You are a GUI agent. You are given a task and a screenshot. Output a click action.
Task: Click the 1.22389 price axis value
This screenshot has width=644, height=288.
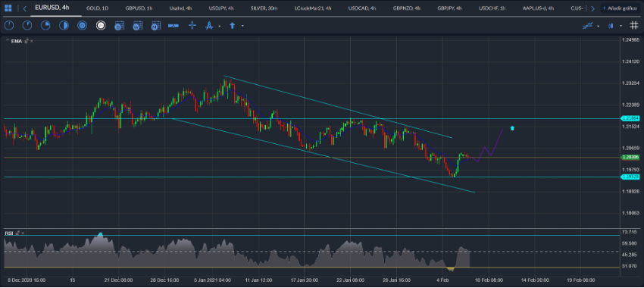click(x=630, y=105)
